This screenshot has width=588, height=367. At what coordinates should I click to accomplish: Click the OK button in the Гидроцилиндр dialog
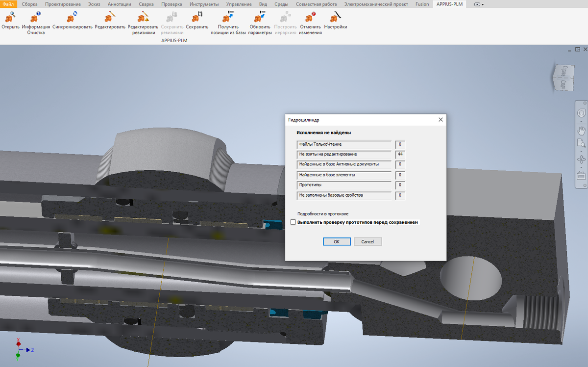click(x=337, y=241)
